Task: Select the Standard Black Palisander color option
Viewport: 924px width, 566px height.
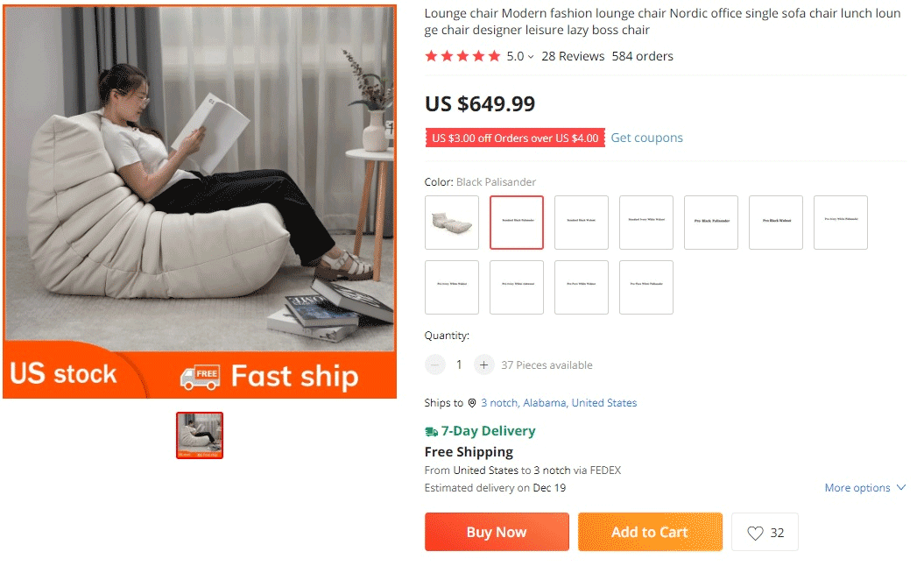Action: 517,223
